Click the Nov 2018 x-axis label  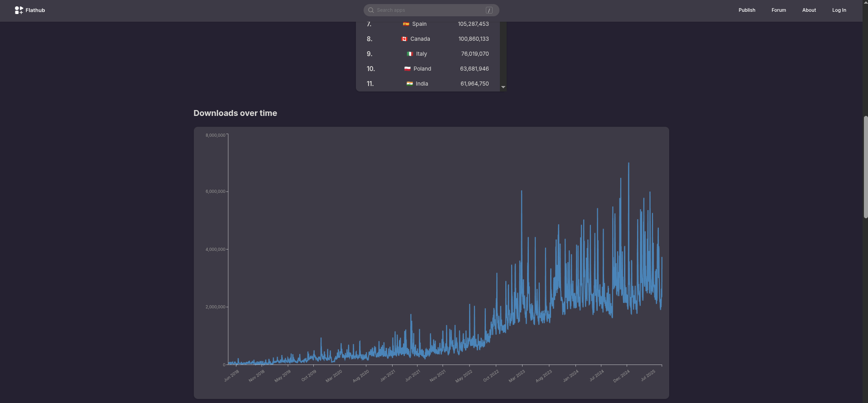[257, 376]
